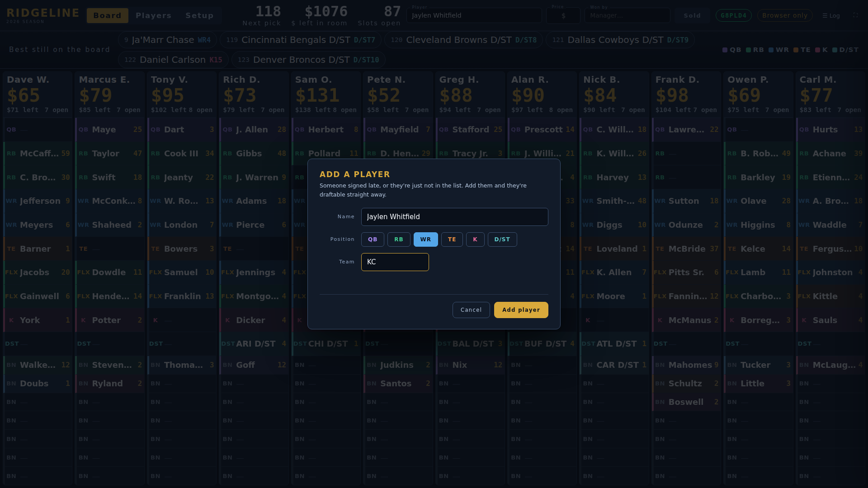This screenshot has width=868, height=488.
Task: Select Ja'Marr Chase from best available
Action: 167,40
